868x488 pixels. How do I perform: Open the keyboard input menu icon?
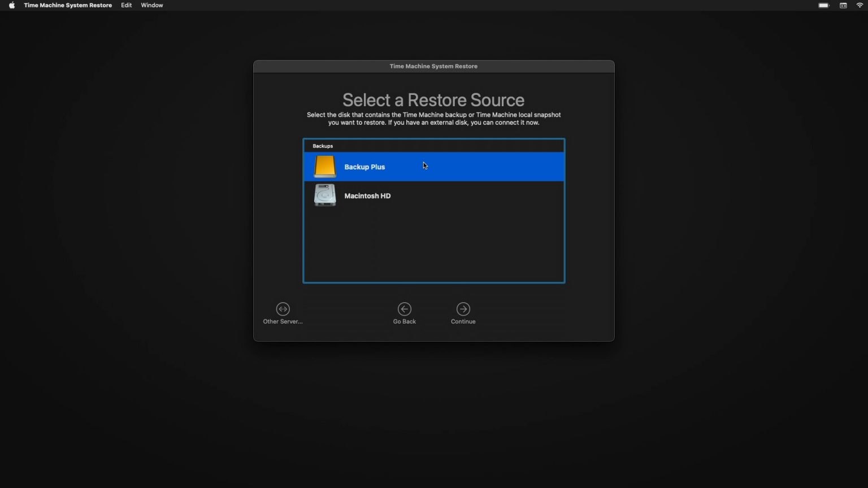pos(843,5)
